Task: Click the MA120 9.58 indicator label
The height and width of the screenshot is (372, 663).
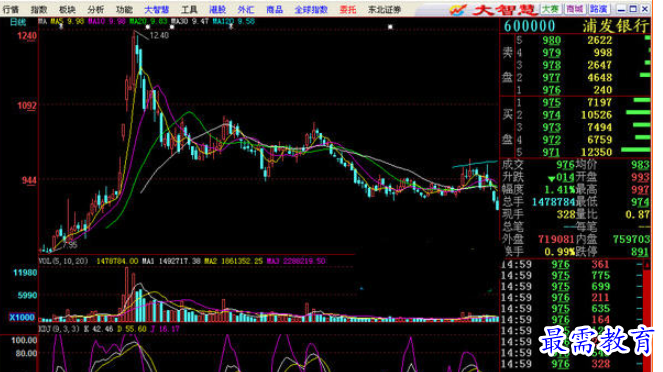Action: pyautogui.click(x=234, y=21)
